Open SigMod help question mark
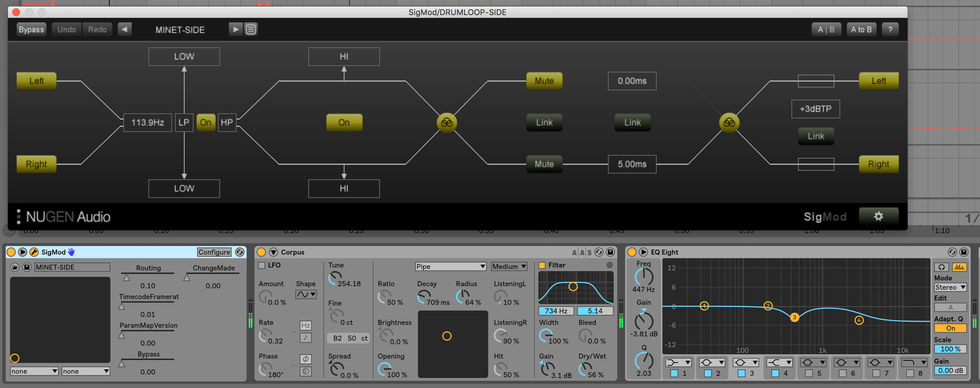This screenshot has height=388, width=980. (x=890, y=29)
